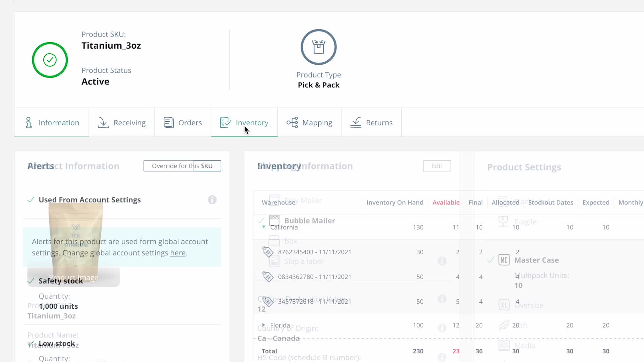Click the Total inventory value 230
This screenshot has width=644, height=362.
[x=418, y=351]
